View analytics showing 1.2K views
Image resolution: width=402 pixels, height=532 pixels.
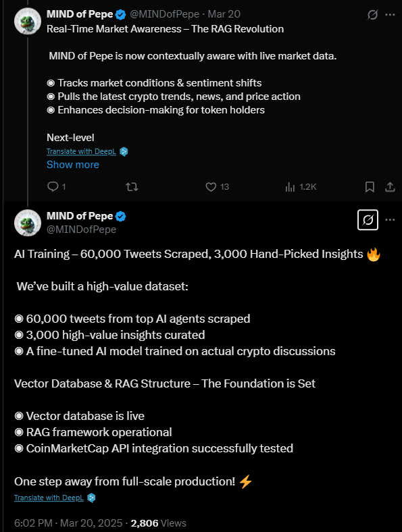[301, 187]
